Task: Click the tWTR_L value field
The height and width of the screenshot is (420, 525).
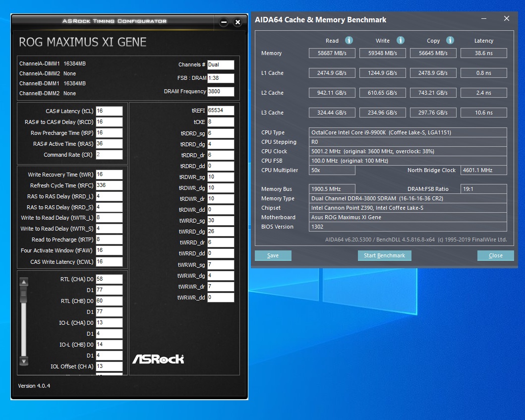Action: click(109, 218)
